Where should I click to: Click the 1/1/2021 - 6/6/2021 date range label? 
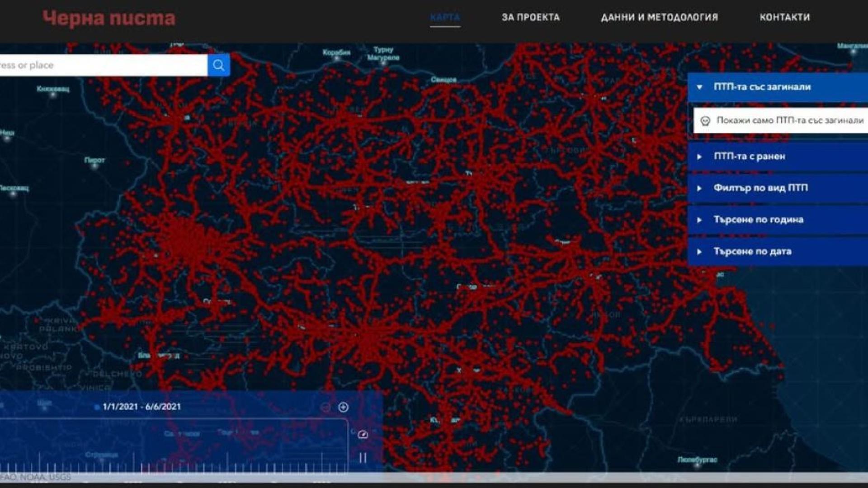(x=142, y=407)
